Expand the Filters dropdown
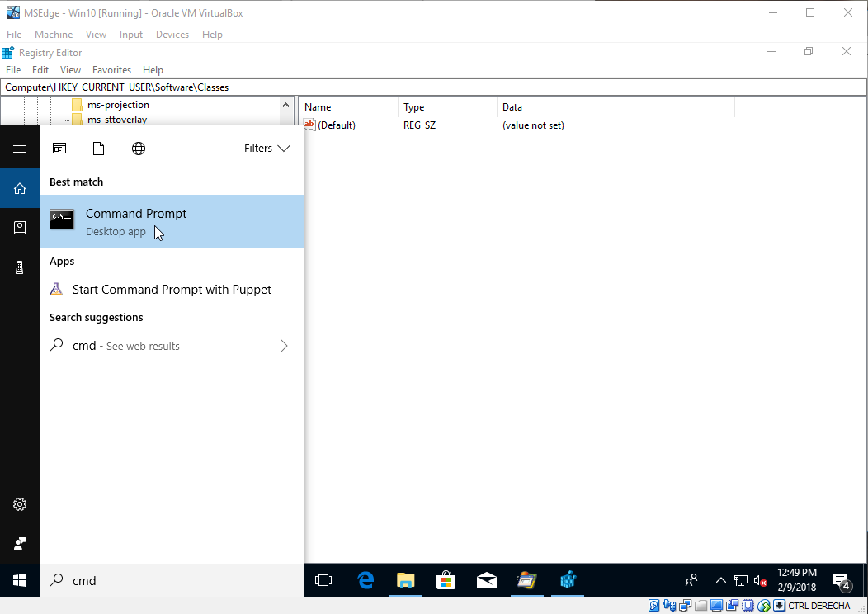Screen dimensions: 868x614 (267, 149)
